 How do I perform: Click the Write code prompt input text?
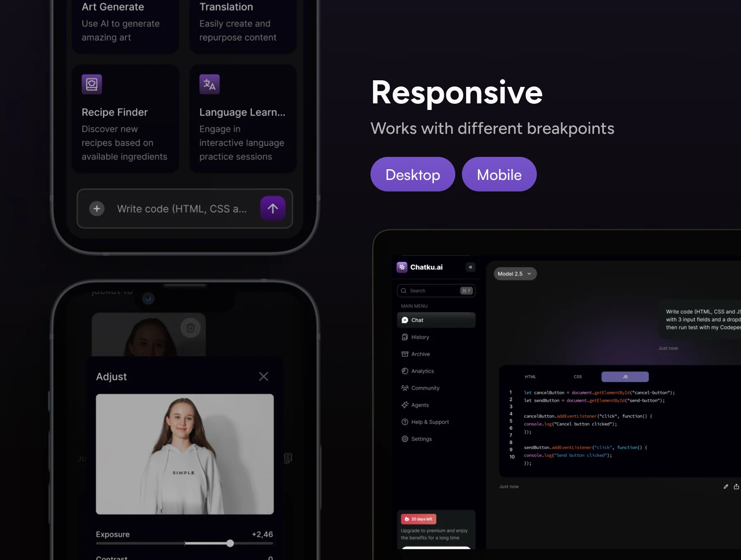point(182,209)
